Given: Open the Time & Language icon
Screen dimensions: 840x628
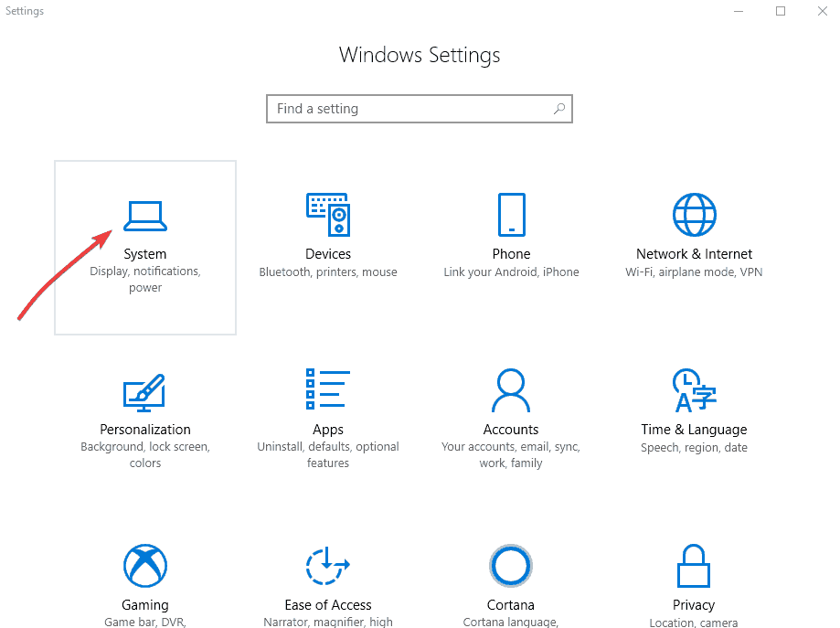Looking at the screenshot, I should (695, 390).
